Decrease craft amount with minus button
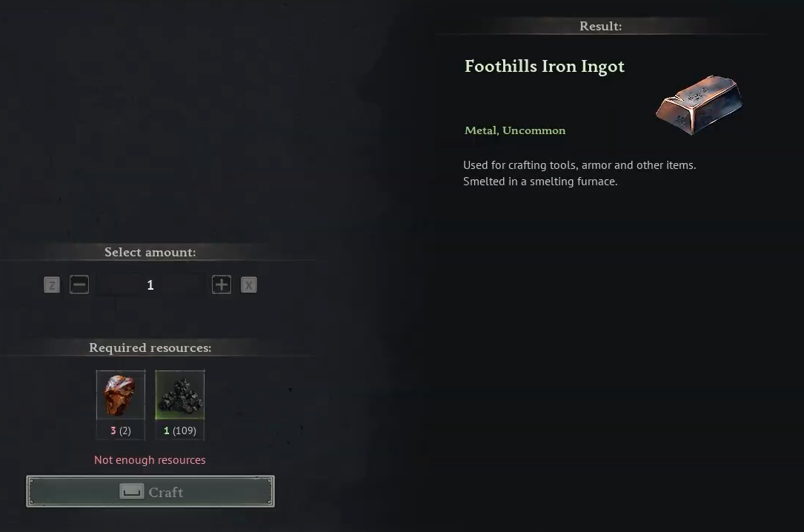Viewport: 804px width, 532px height. point(79,285)
